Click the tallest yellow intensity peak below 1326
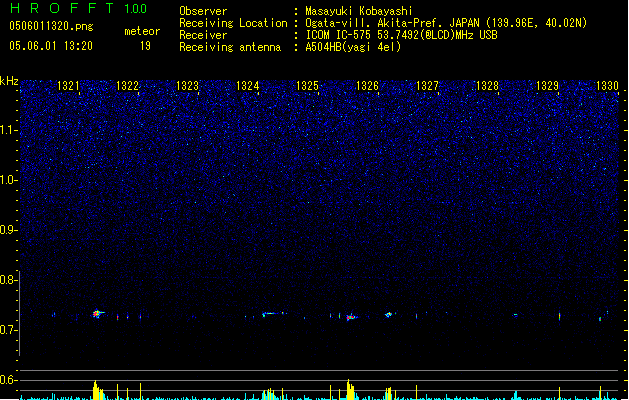This screenshot has width=629, height=400. click(x=350, y=389)
